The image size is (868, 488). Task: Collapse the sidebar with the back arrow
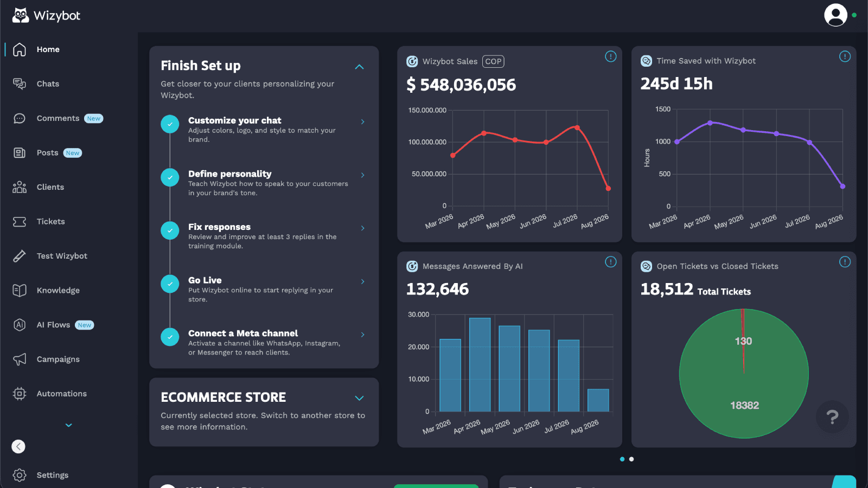pos(18,446)
